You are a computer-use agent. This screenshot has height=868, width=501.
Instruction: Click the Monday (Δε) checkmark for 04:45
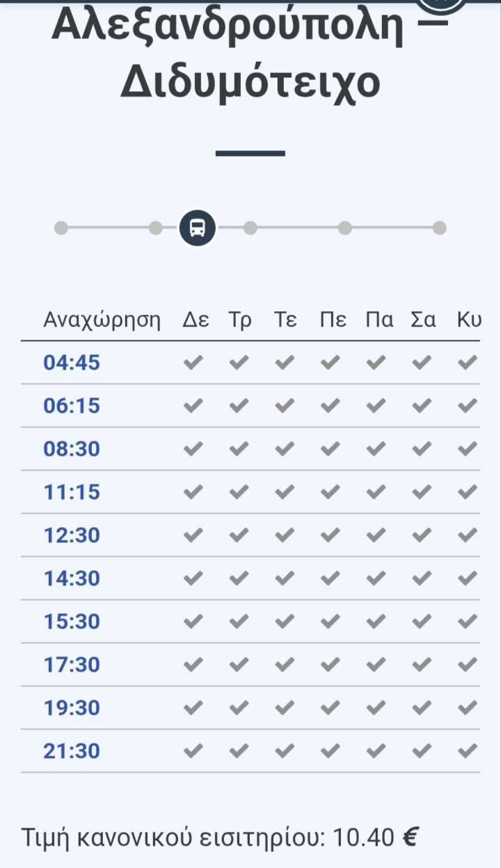point(193,363)
